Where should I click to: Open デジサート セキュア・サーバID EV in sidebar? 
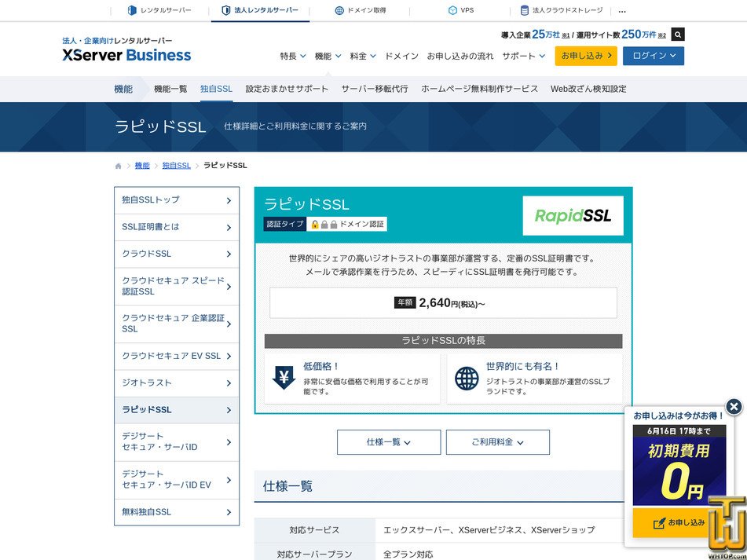point(177,480)
